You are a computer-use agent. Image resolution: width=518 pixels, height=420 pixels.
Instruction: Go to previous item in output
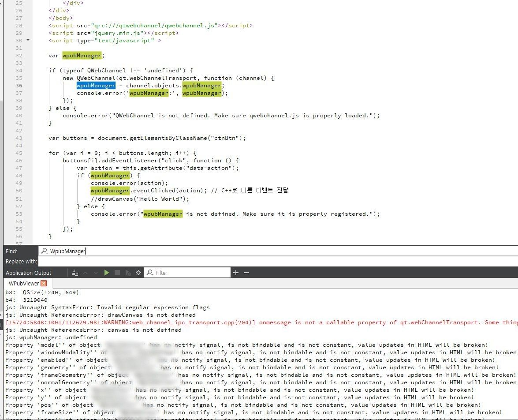pyautogui.click(x=85, y=273)
